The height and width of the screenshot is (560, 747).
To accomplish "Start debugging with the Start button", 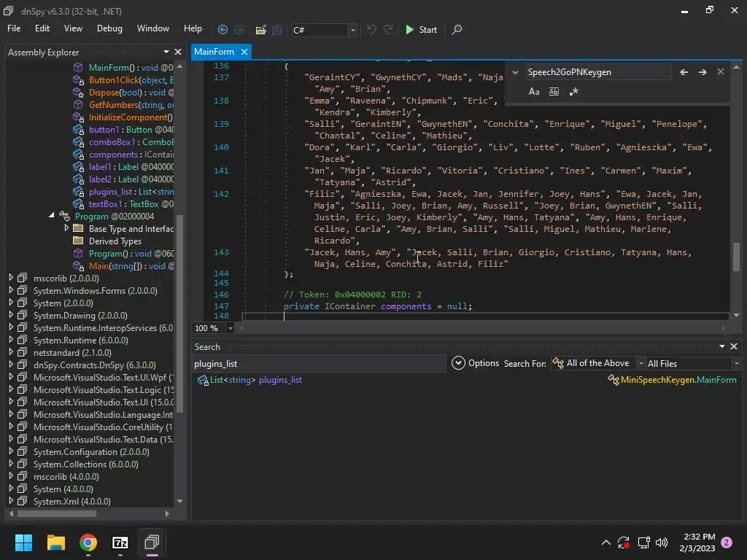I will tap(421, 29).
